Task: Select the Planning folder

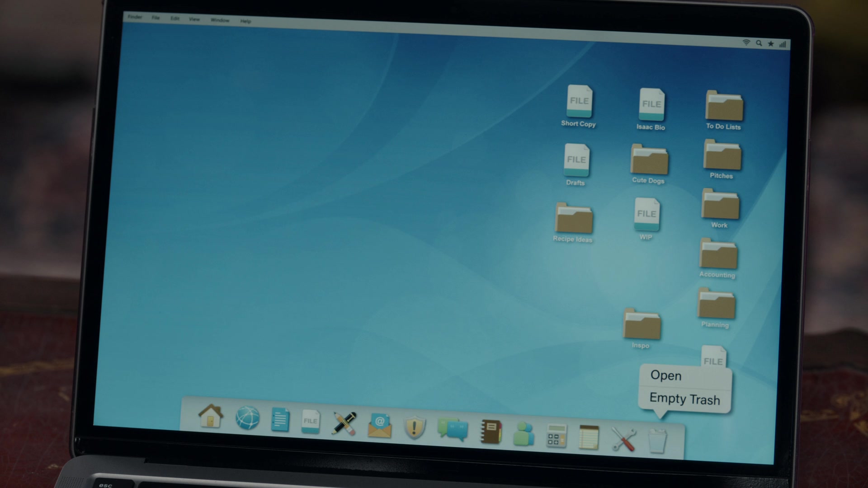Action: [716, 308]
